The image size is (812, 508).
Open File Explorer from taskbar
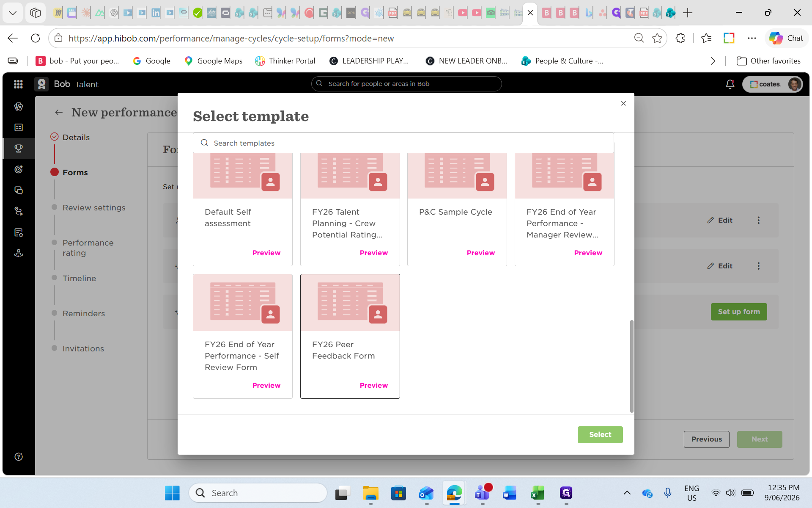[x=370, y=493]
